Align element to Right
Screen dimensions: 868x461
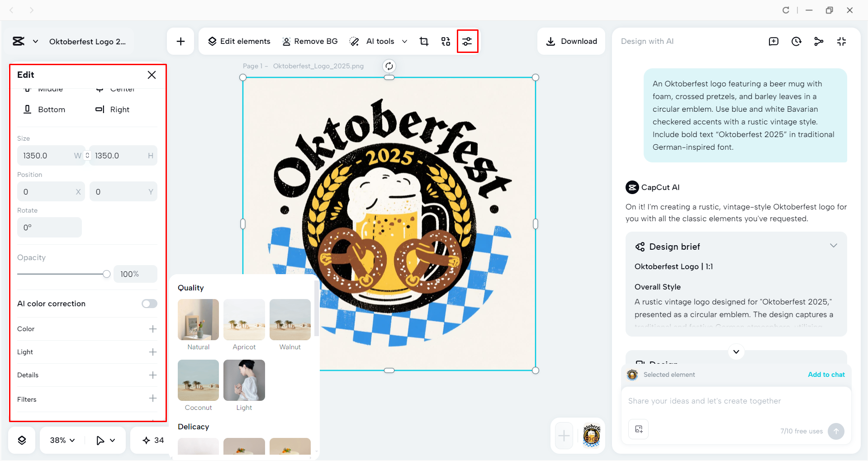pyautogui.click(x=112, y=109)
